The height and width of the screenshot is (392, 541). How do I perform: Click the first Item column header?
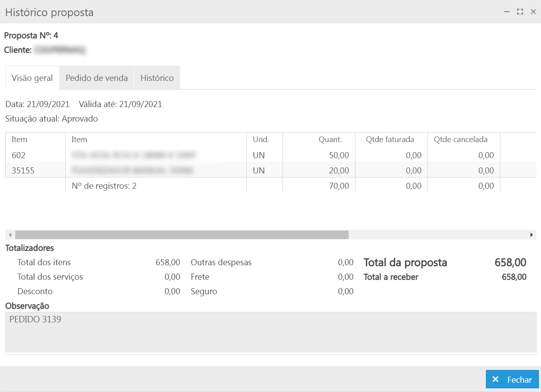19,140
